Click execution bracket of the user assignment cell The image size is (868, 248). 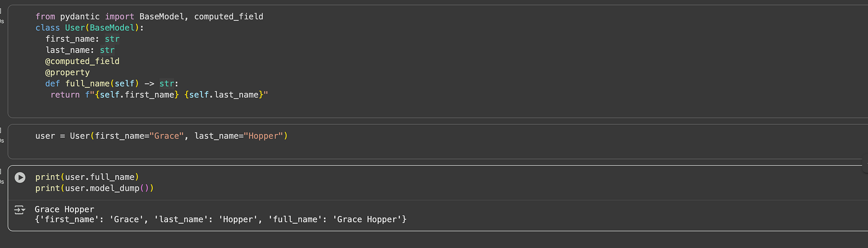[x=1, y=130]
